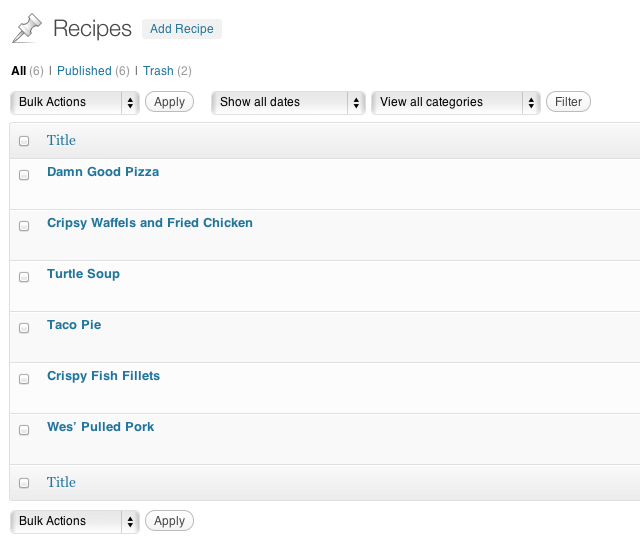Image resolution: width=640 pixels, height=553 pixels.
Task: Click the Add Recipe button
Action: pos(182,29)
